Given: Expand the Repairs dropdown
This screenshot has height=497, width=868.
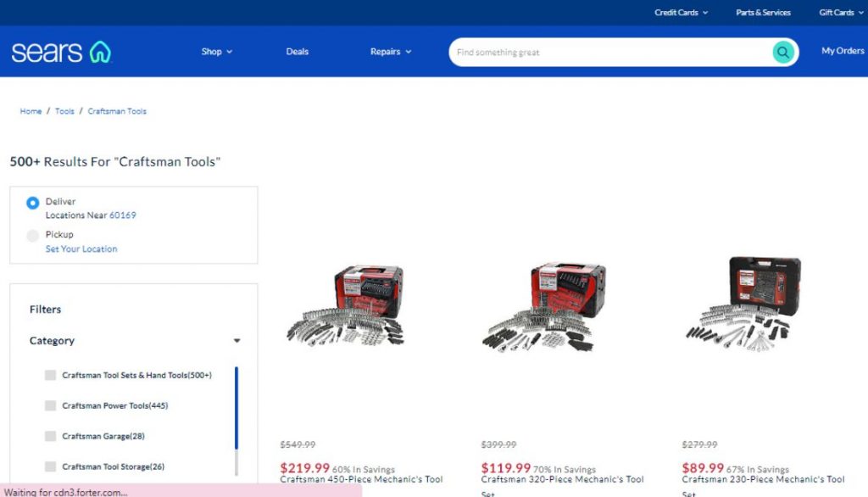Looking at the screenshot, I should point(391,52).
